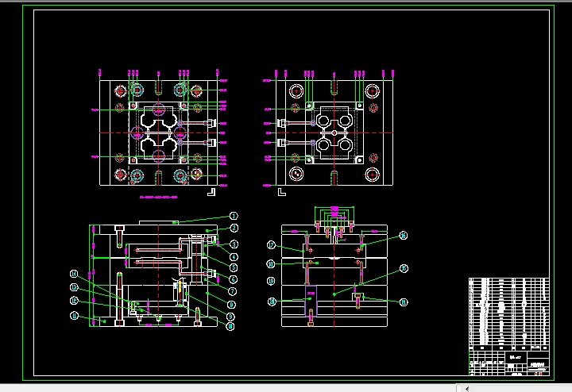
Task: Click the L-shaped section marker under right plan view
Action: pos(281,192)
